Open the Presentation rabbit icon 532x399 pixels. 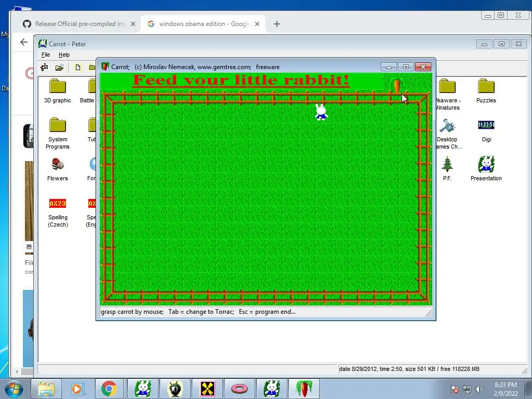click(486, 169)
